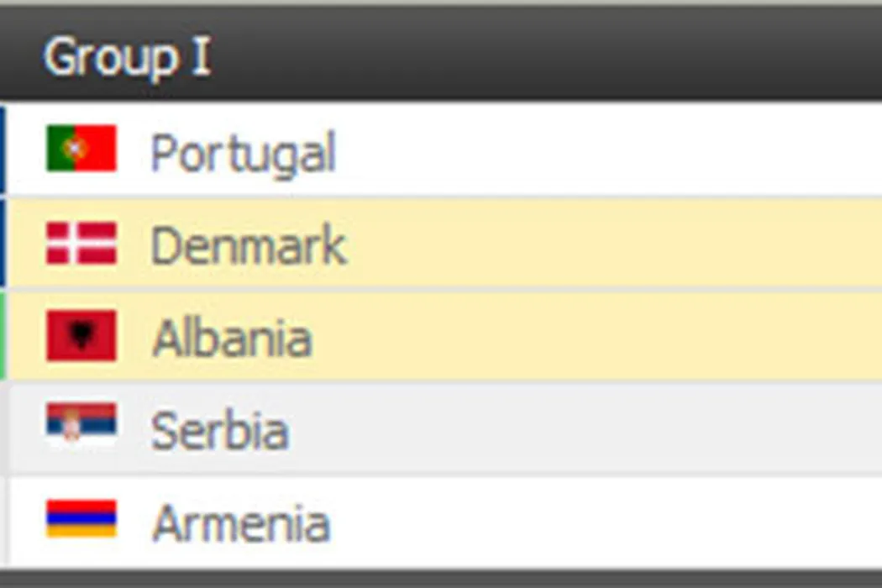Screen dimensions: 882x588
Task: Open the Serbia team link
Action: [x=219, y=430]
